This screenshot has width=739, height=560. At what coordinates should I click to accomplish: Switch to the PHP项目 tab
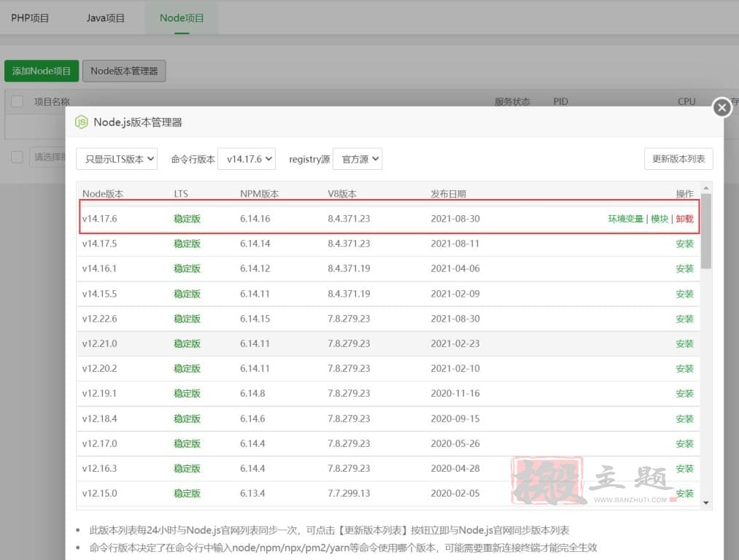pyautogui.click(x=30, y=18)
